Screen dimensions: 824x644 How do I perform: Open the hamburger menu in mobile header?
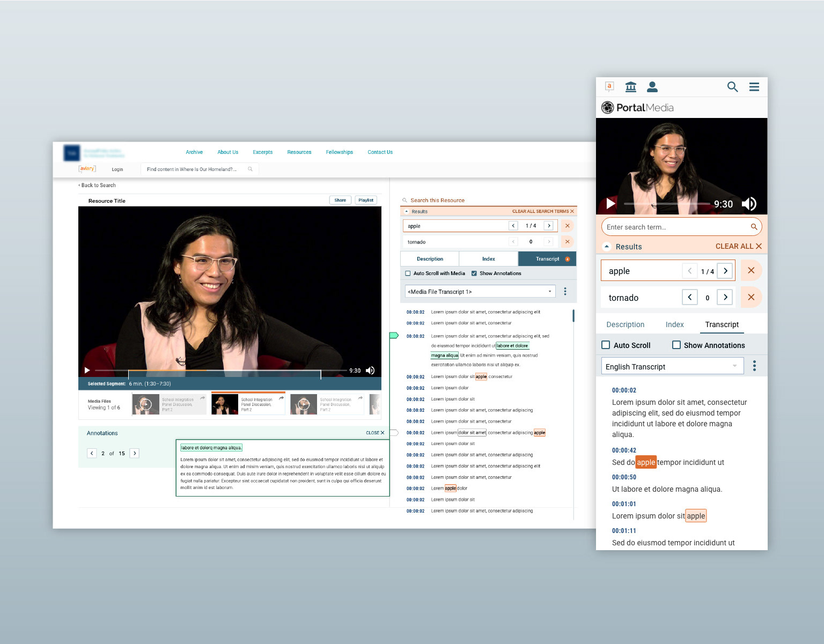[754, 87]
